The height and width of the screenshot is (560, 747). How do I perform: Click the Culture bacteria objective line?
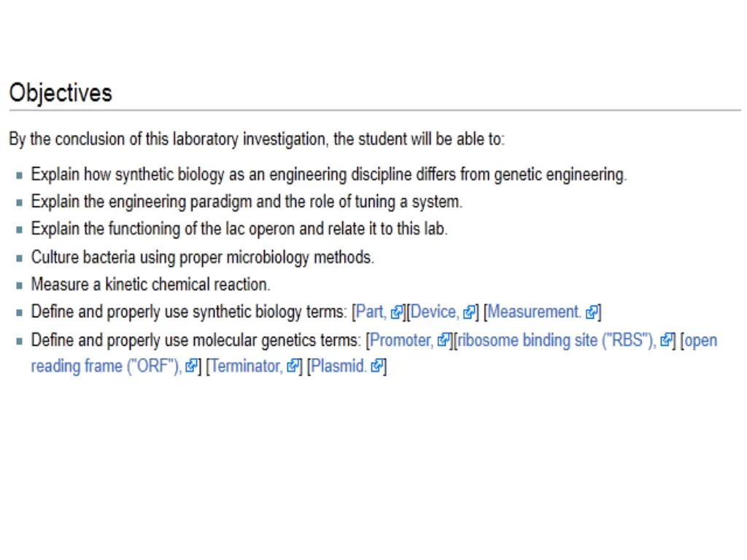(x=203, y=257)
